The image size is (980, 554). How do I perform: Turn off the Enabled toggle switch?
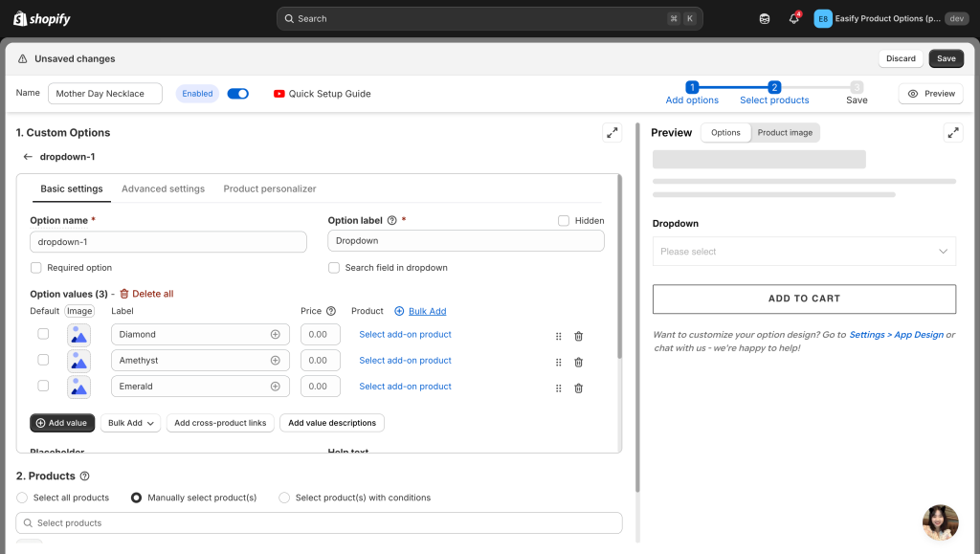[238, 94]
